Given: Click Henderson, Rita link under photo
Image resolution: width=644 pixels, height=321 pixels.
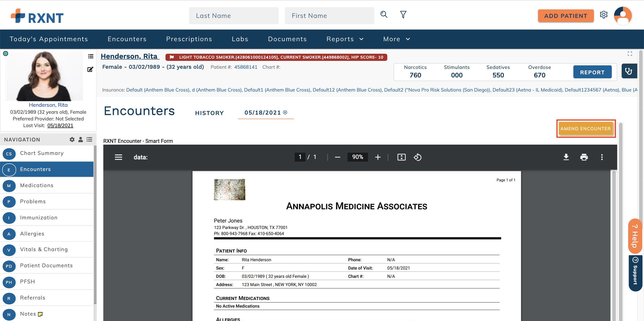Looking at the screenshot, I should [x=48, y=105].
